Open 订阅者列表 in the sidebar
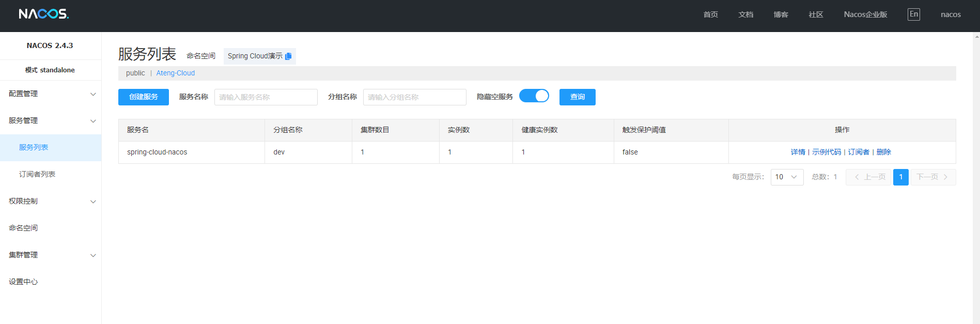Screen dimensions: 980x324 pos(37,175)
